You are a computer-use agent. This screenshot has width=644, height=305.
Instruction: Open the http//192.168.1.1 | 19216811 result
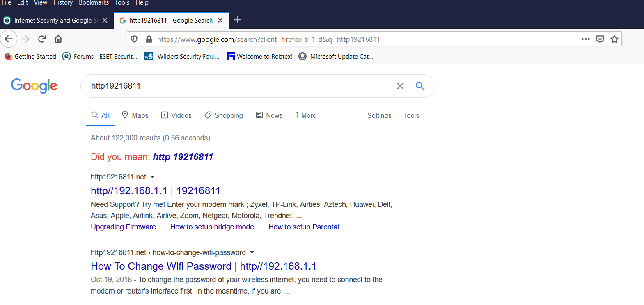click(156, 190)
